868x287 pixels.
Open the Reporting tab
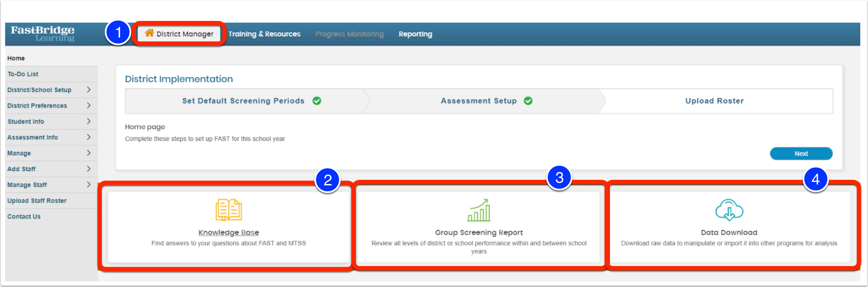click(415, 34)
